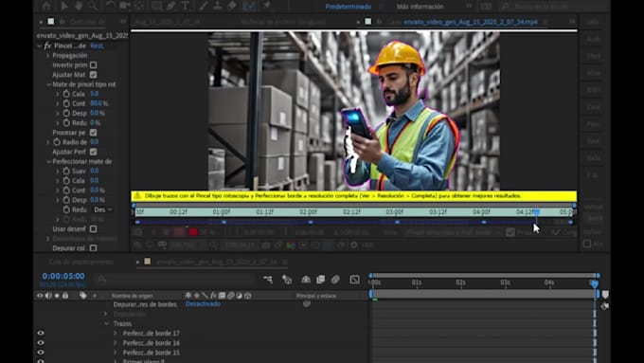
Task: Select the Clone Stamp tool
Action: (x=218, y=6)
